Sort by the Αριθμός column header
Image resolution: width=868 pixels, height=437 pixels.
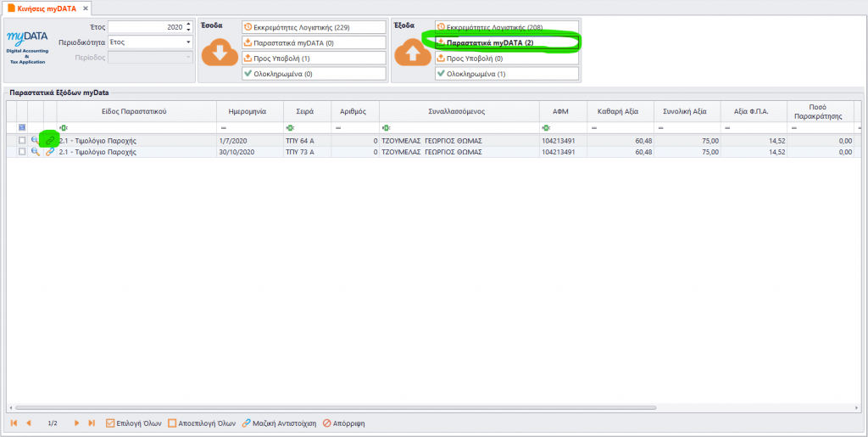pyautogui.click(x=355, y=111)
